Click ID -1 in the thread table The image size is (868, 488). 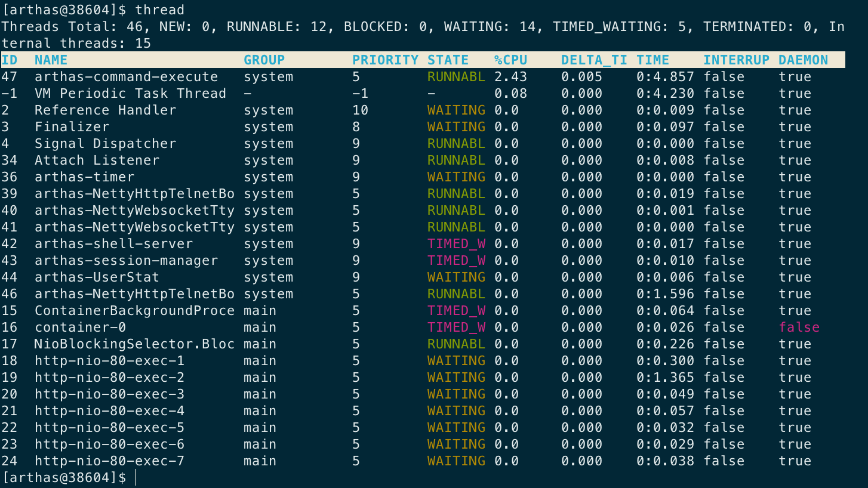pyautogui.click(x=10, y=94)
